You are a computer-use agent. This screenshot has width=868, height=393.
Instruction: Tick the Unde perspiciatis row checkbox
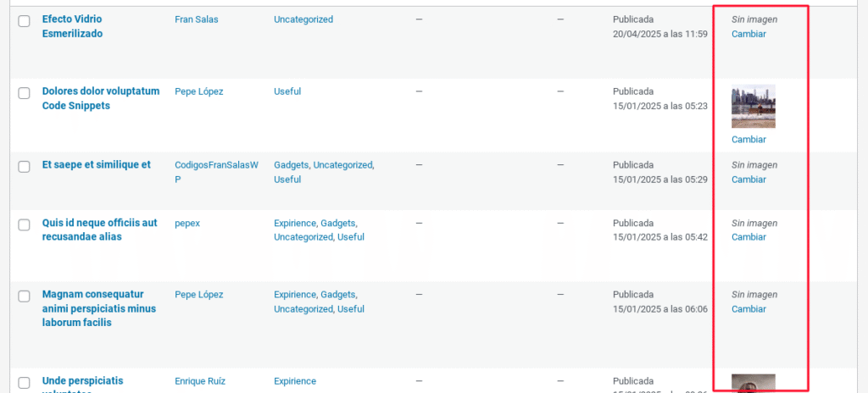[x=24, y=383]
